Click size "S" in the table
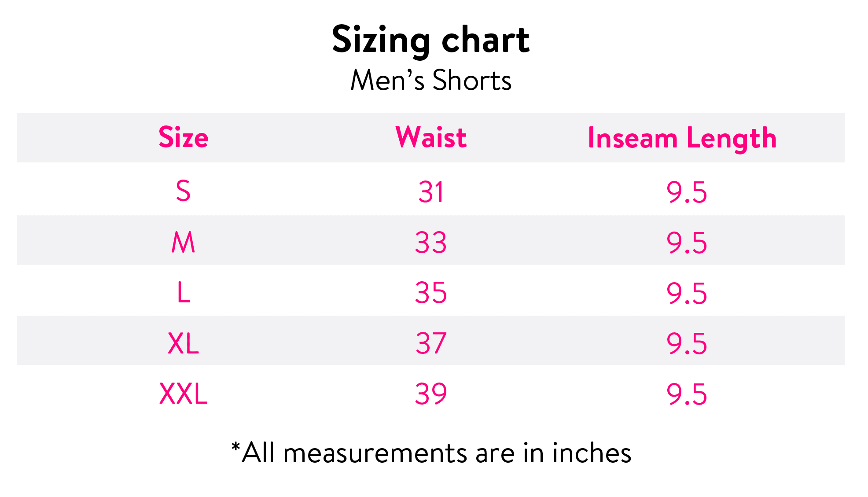Screen dimensions: 868x497 183,191
